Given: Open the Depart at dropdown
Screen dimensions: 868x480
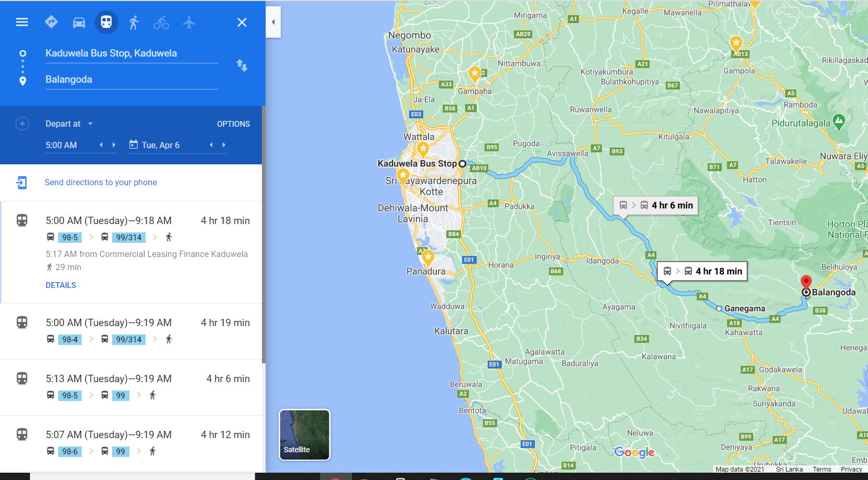Looking at the screenshot, I should coord(69,124).
